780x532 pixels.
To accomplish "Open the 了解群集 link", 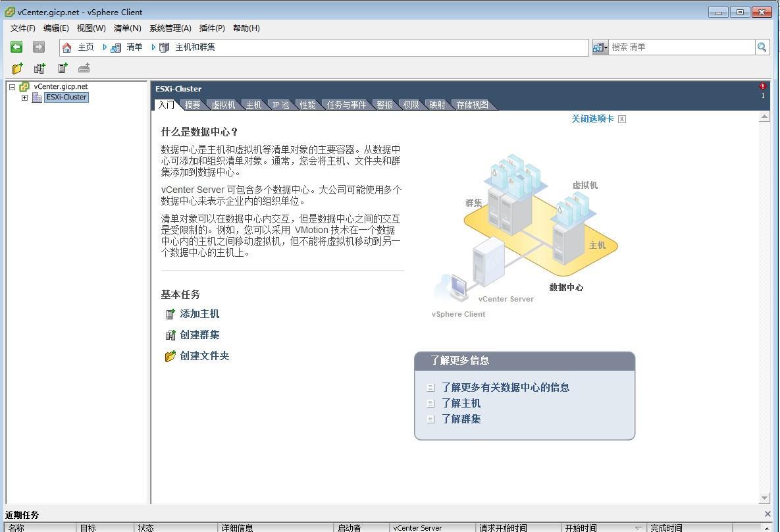I will 461,419.
